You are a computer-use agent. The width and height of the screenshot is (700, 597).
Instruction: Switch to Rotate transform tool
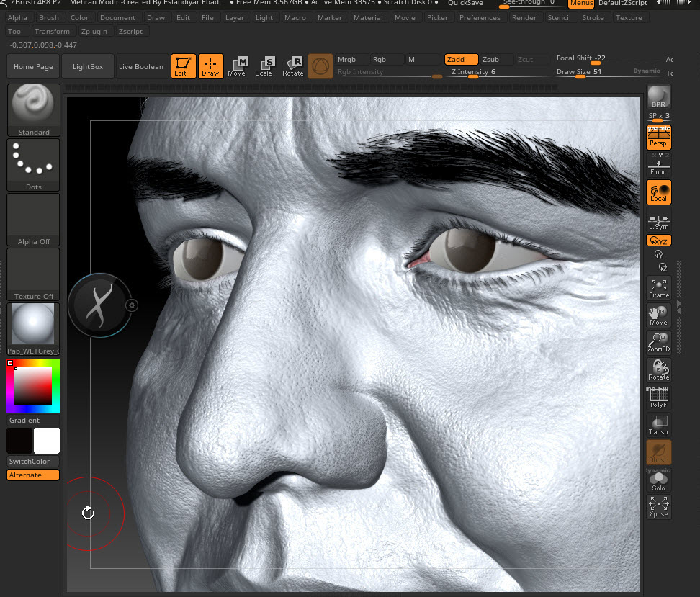tap(293, 66)
